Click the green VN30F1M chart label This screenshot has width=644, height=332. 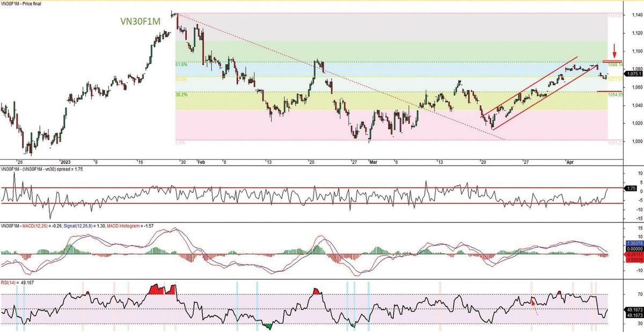[x=141, y=21]
